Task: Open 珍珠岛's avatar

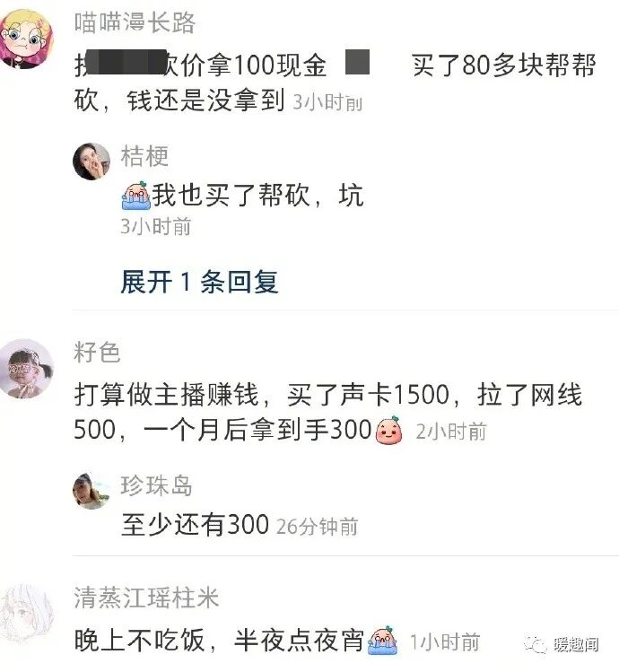Action: tap(91, 491)
